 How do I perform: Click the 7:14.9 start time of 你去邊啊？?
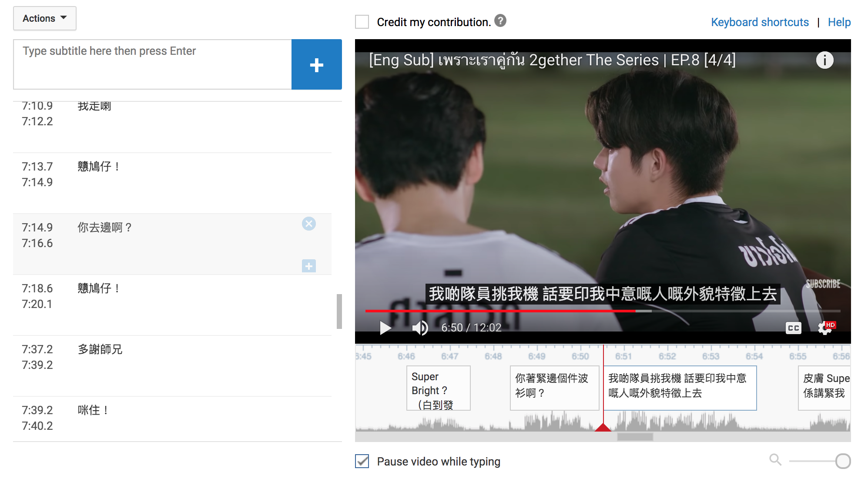pos(37,228)
